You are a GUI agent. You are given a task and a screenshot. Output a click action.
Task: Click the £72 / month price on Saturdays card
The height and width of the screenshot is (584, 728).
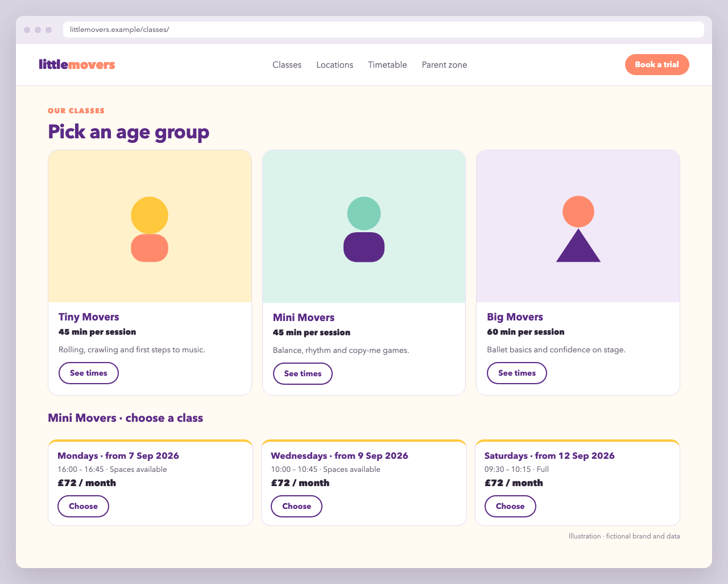click(514, 483)
